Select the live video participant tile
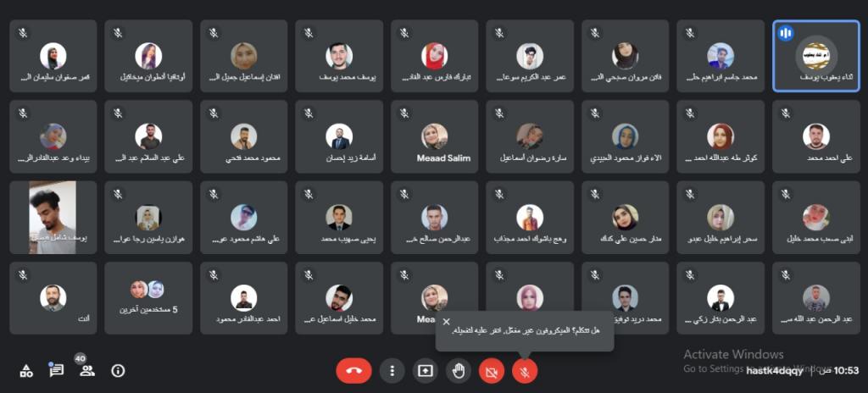Viewport: 868px width, 393px height. pyautogui.click(x=53, y=217)
